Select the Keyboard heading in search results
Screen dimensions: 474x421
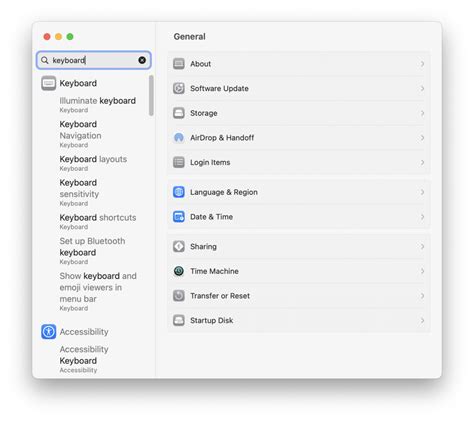coord(78,83)
